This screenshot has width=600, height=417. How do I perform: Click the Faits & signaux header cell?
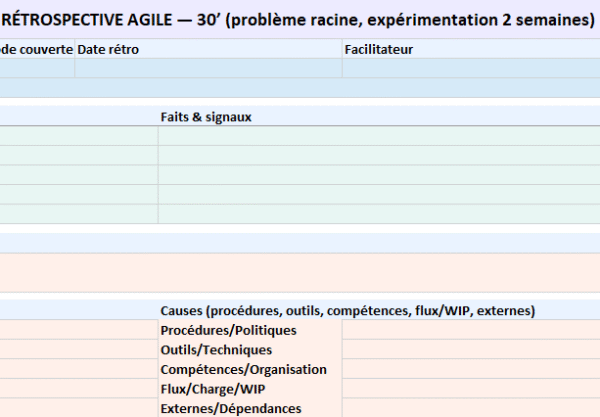[x=378, y=117]
